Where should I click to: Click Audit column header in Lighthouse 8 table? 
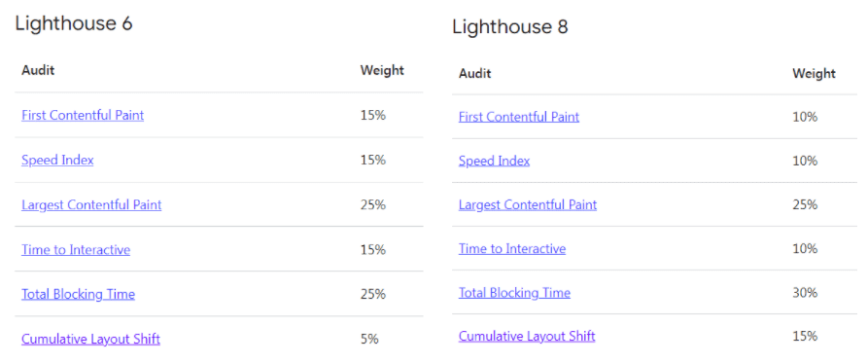click(475, 73)
